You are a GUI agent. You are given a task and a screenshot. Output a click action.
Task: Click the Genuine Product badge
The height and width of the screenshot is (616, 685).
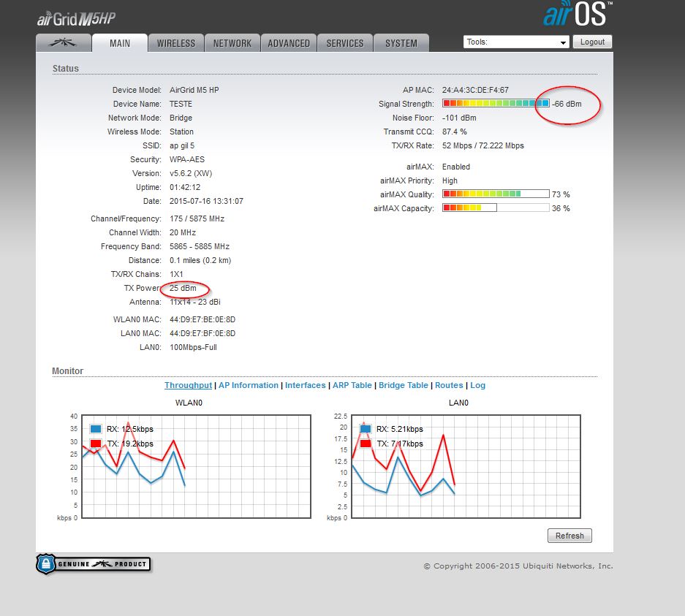[94, 564]
